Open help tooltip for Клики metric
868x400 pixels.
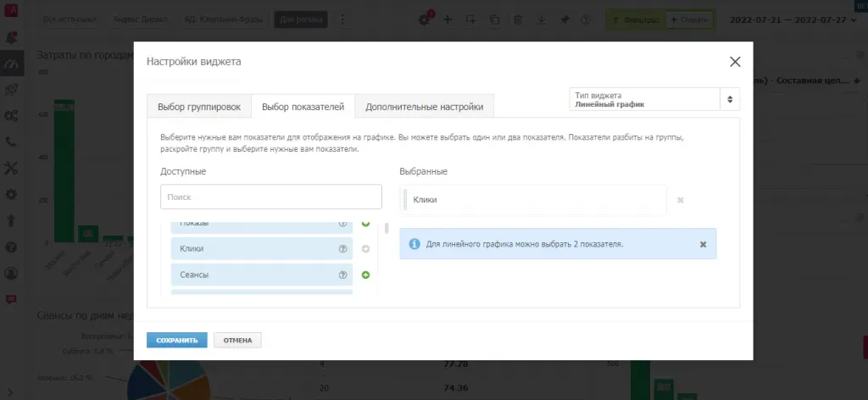342,249
